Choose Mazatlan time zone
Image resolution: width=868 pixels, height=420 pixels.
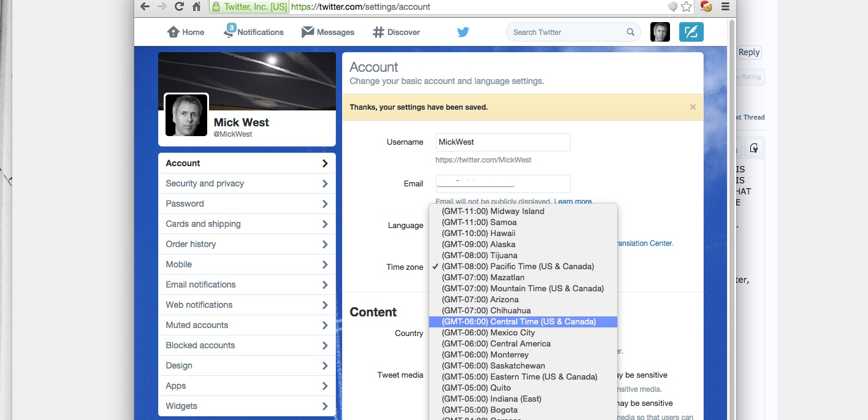click(x=523, y=277)
